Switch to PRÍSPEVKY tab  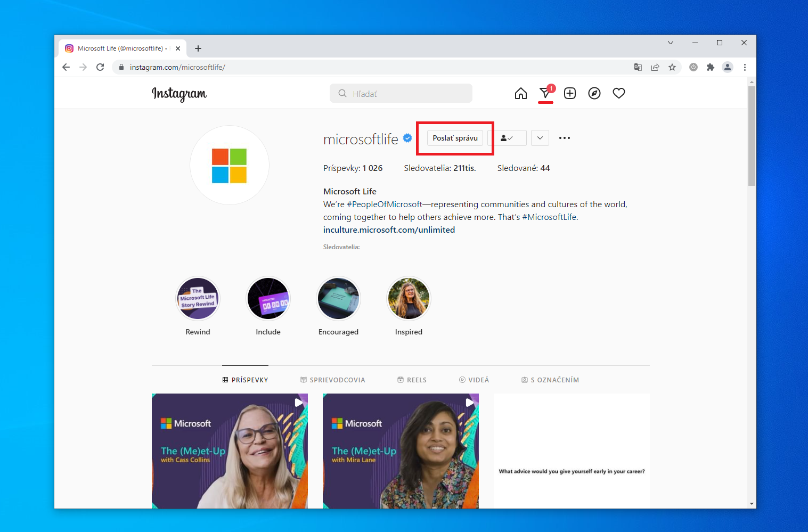[246, 380]
